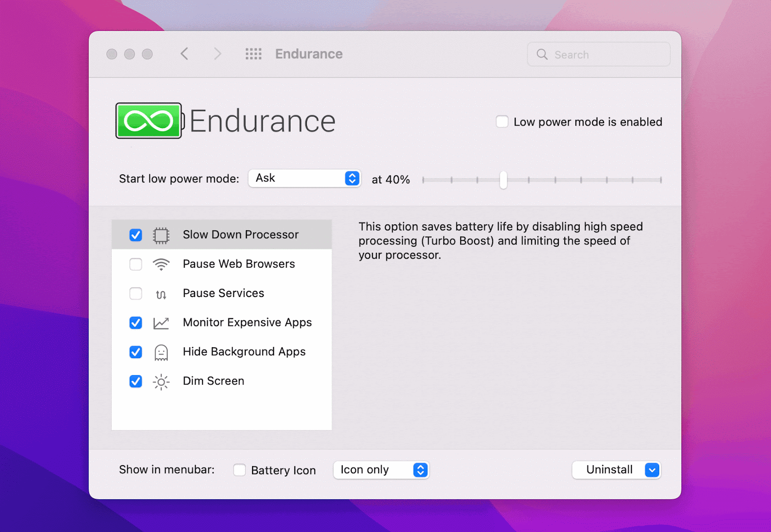Select the Pause Web Browsers row
This screenshot has height=532, width=771.
(222, 264)
